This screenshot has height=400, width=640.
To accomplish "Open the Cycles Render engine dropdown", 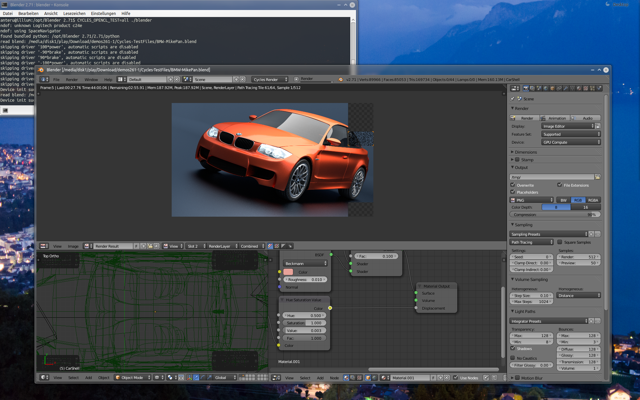I will (x=270, y=79).
